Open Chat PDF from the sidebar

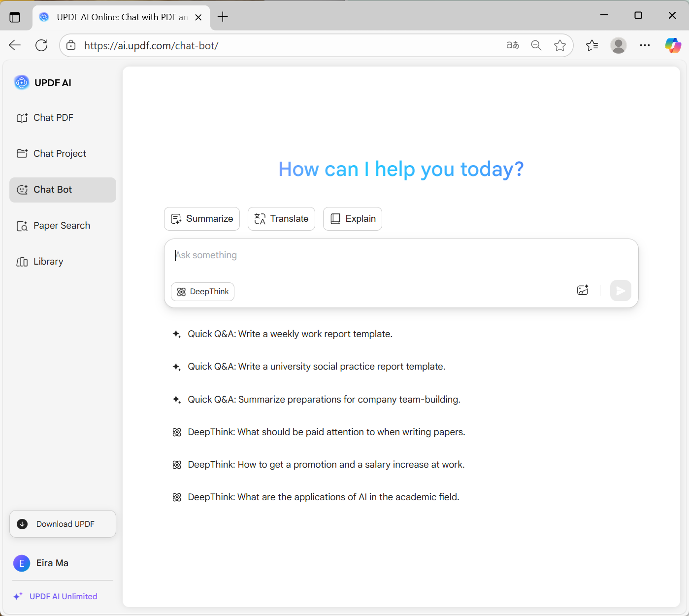pos(63,118)
